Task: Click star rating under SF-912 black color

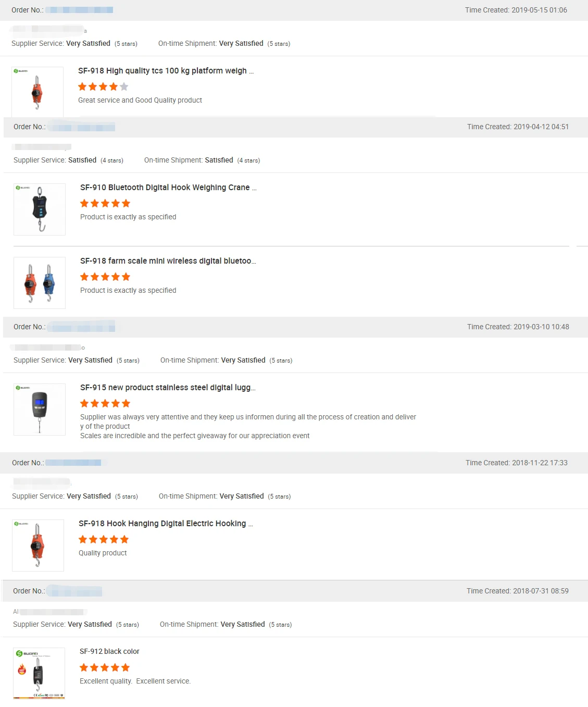Action: point(105,667)
